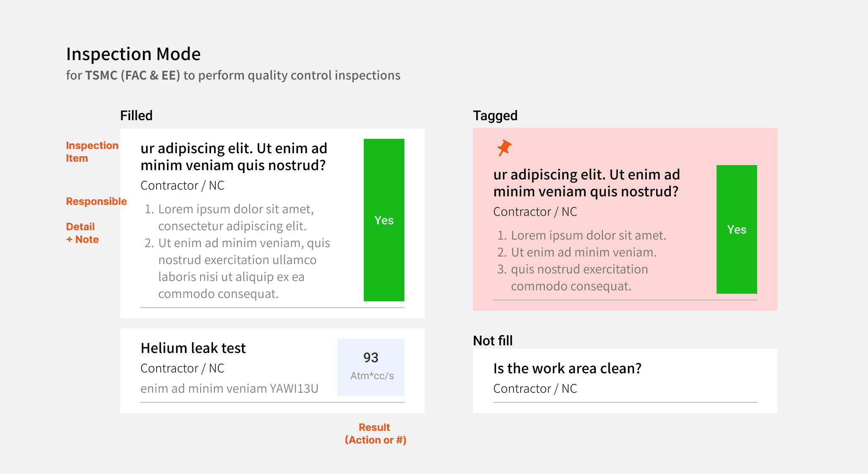The image size is (868, 474).
Task: Click the Not fill section label
Action: point(493,341)
